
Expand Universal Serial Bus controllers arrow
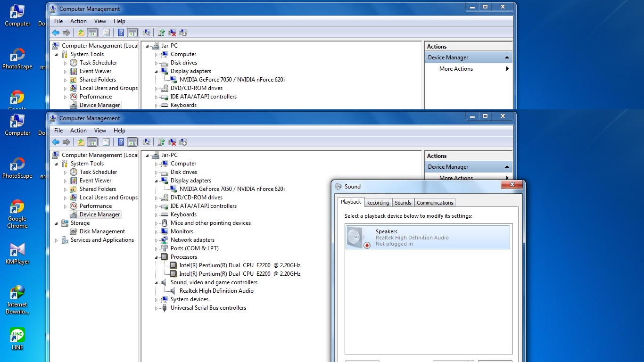coord(156,308)
